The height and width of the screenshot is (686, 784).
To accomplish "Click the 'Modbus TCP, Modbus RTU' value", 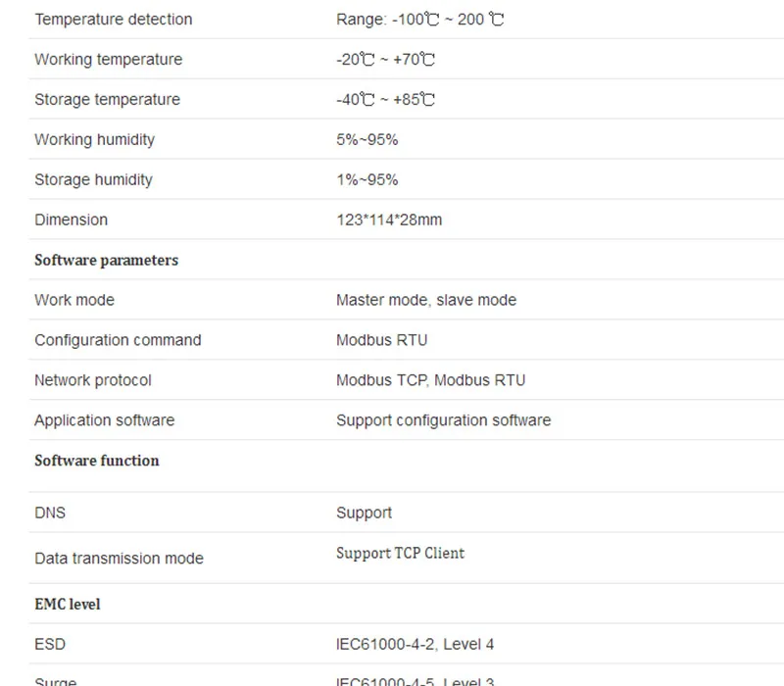I will 431,380.
